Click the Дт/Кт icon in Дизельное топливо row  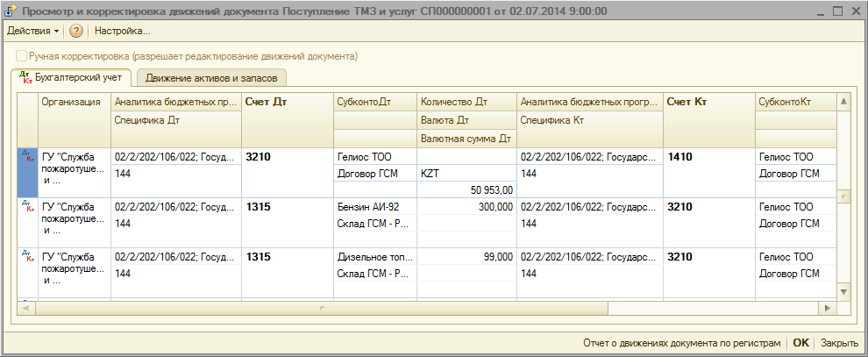(28, 256)
